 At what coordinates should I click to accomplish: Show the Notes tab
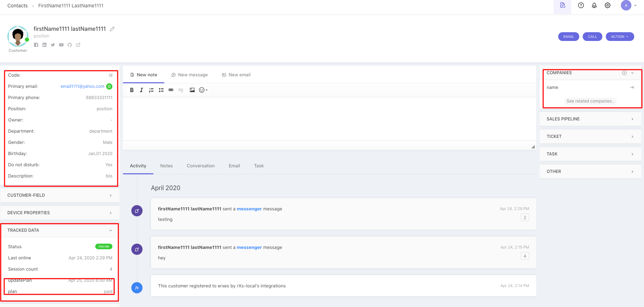[x=166, y=166]
